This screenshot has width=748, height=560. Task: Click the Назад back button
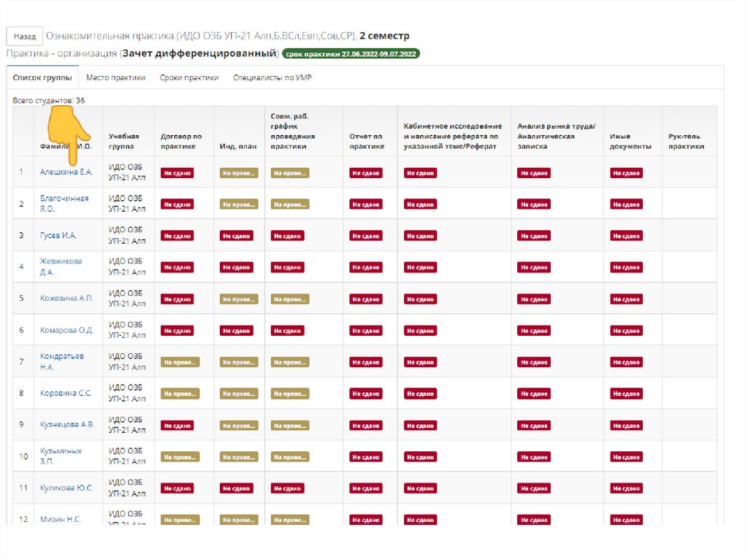coord(24,36)
